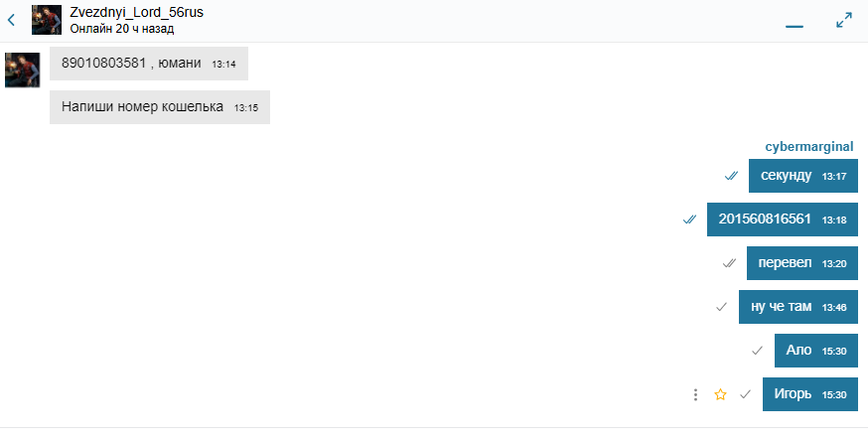This screenshot has width=868, height=440.
Task: Open Zvezdnyi_Lord_56rus avatar in header
Action: tap(48, 19)
